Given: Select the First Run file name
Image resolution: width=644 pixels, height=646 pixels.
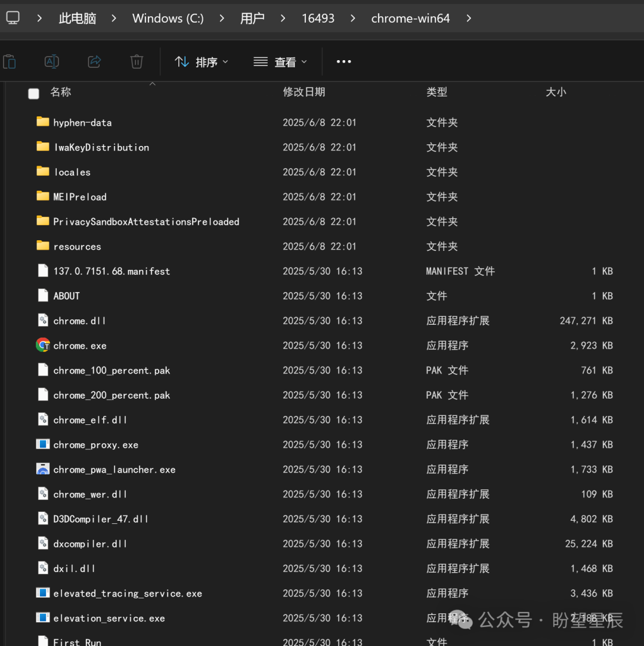Looking at the screenshot, I should tap(77, 641).
